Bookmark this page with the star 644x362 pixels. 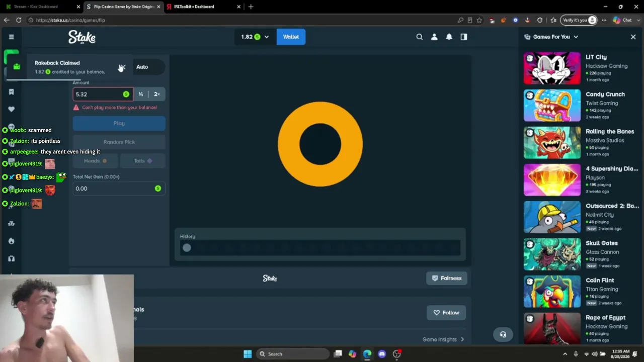coord(479,20)
